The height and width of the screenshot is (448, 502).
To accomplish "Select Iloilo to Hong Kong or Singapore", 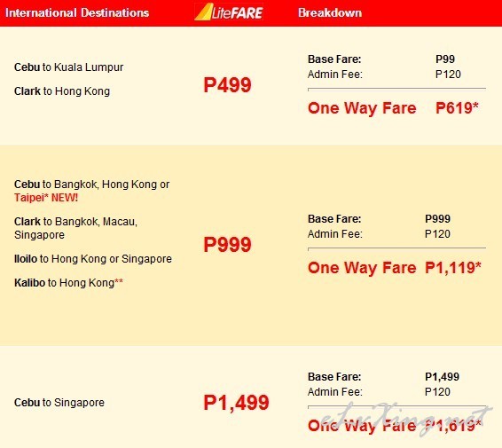I will click(93, 259).
